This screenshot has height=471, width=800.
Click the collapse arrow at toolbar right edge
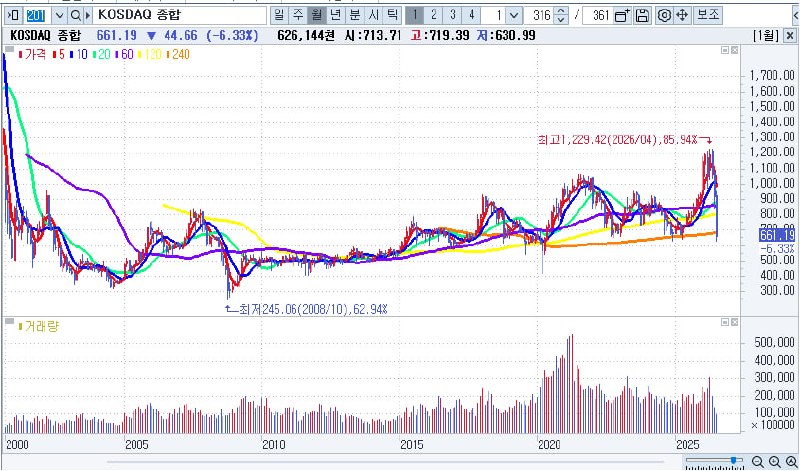click(x=796, y=16)
